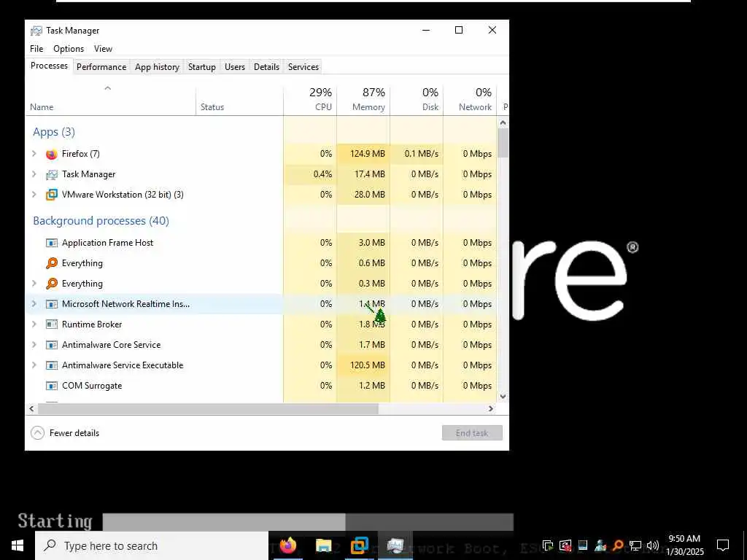Switch to the Services tab
This screenshot has height=560, width=747.
303,66
